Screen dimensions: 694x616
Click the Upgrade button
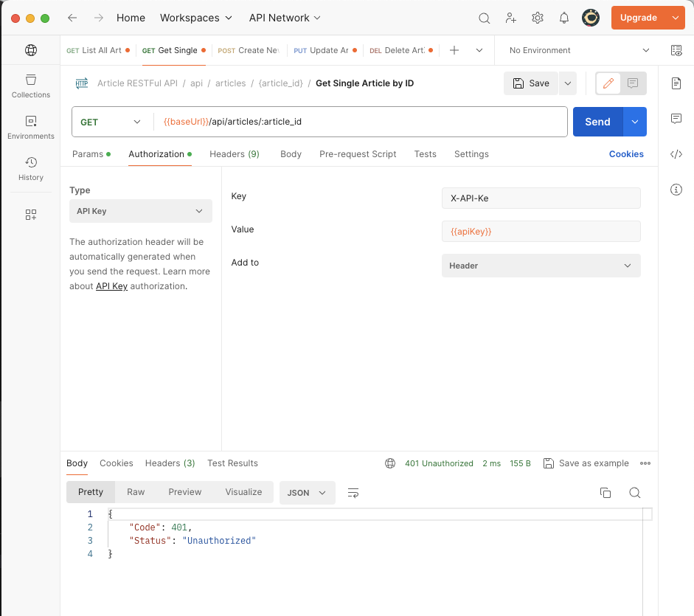tap(638, 18)
